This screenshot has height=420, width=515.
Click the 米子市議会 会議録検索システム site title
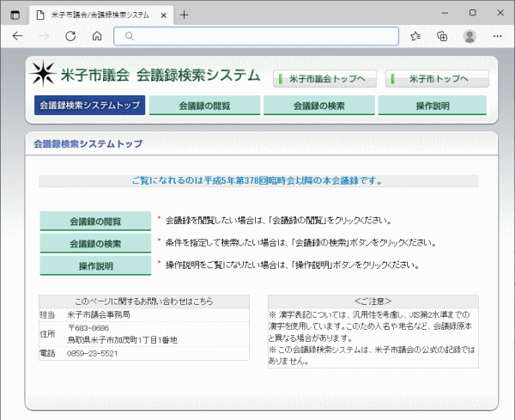(x=161, y=76)
